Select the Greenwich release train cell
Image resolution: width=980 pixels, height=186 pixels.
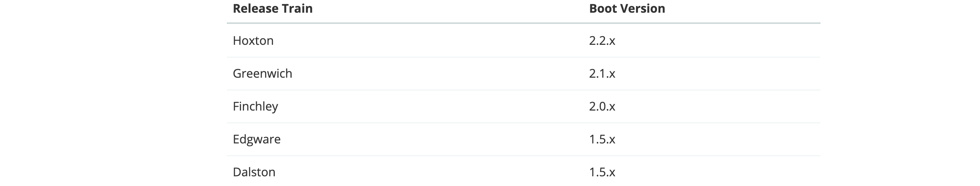(262, 73)
